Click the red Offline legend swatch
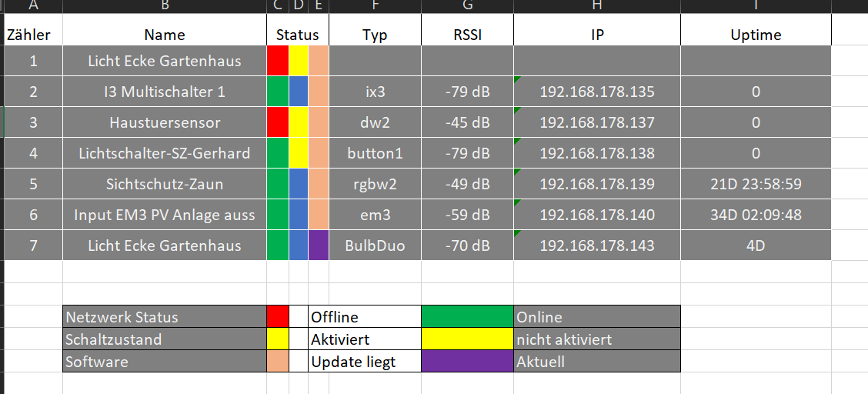 tap(278, 316)
